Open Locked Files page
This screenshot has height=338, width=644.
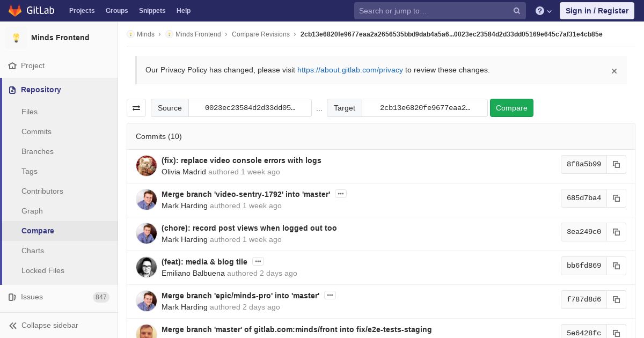coord(43,270)
